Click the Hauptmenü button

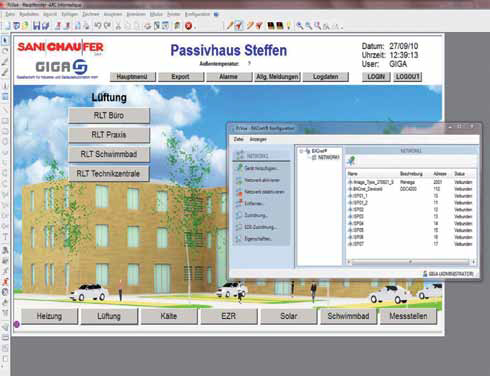(x=133, y=77)
